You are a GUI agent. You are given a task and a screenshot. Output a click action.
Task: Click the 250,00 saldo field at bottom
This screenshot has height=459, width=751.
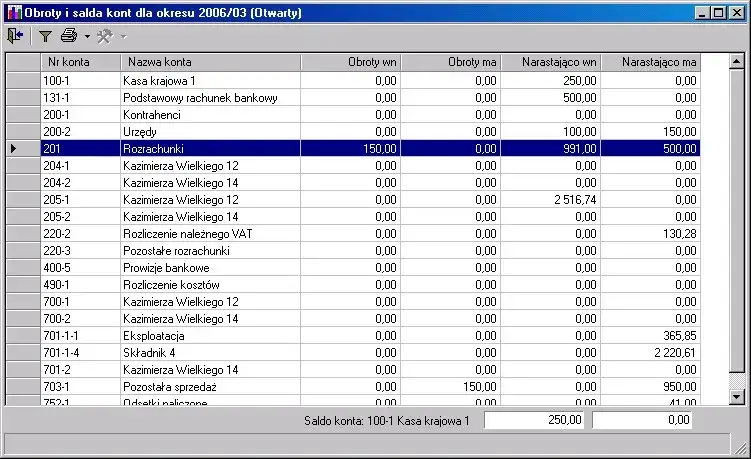pos(535,421)
